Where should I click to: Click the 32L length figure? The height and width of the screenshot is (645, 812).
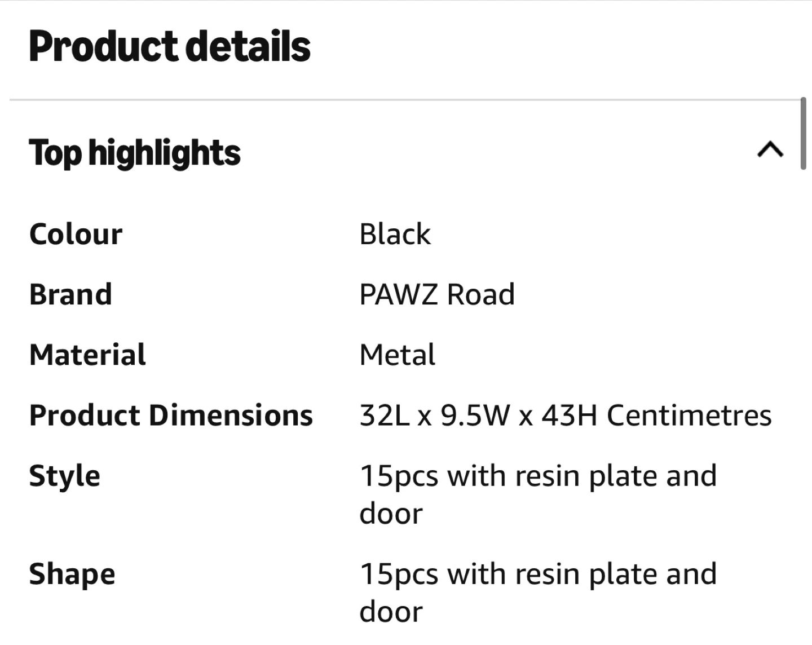click(384, 416)
